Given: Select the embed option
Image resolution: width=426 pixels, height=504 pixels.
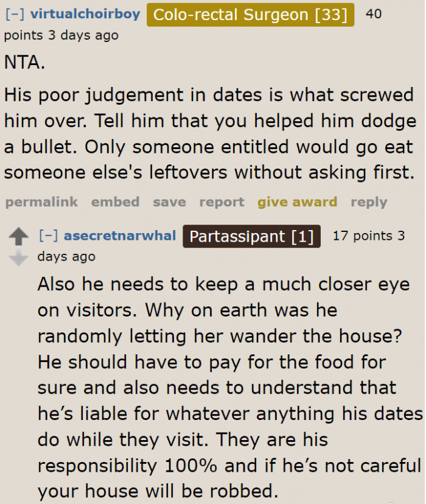Looking at the screenshot, I should point(115,201).
